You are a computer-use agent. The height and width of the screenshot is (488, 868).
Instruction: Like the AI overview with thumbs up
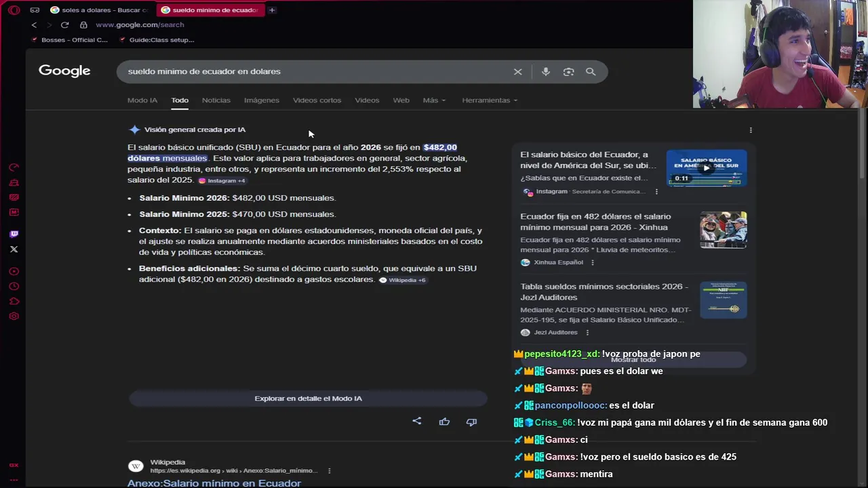(x=444, y=422)
